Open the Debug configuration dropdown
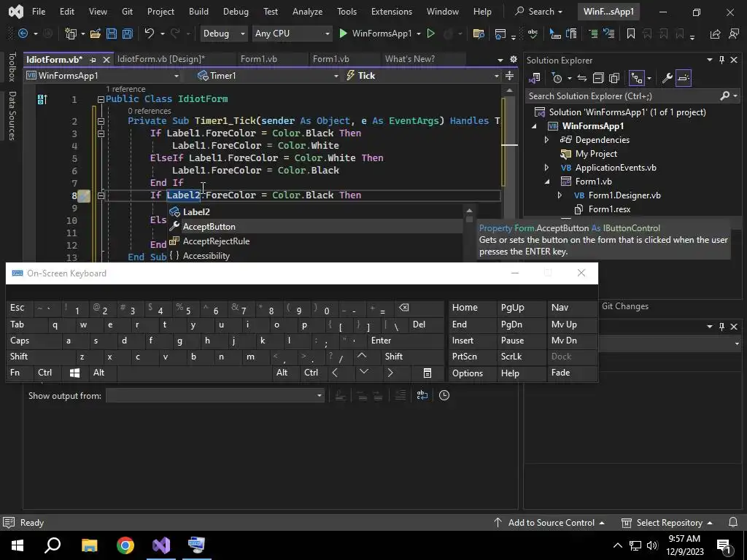 coord(223,34)
